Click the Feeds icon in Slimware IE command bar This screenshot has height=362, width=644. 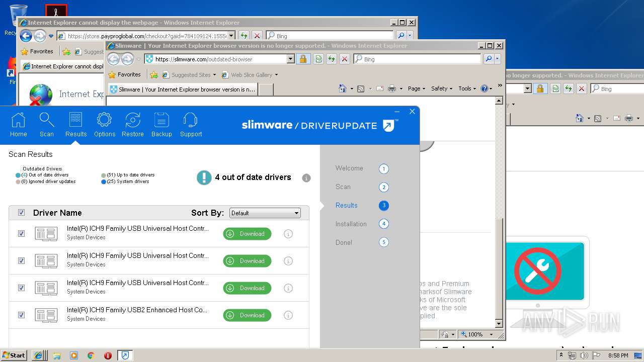click(361, 88)
